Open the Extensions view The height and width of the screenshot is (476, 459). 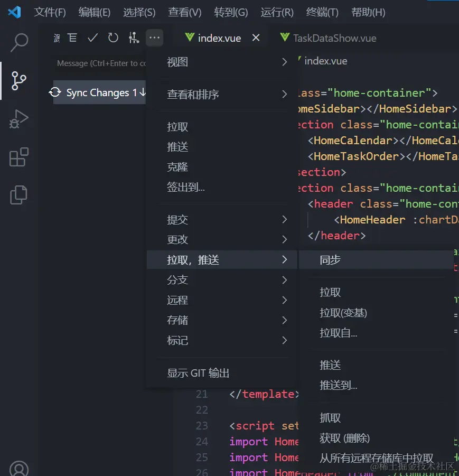pyautogui.click(x=19, y=157)
